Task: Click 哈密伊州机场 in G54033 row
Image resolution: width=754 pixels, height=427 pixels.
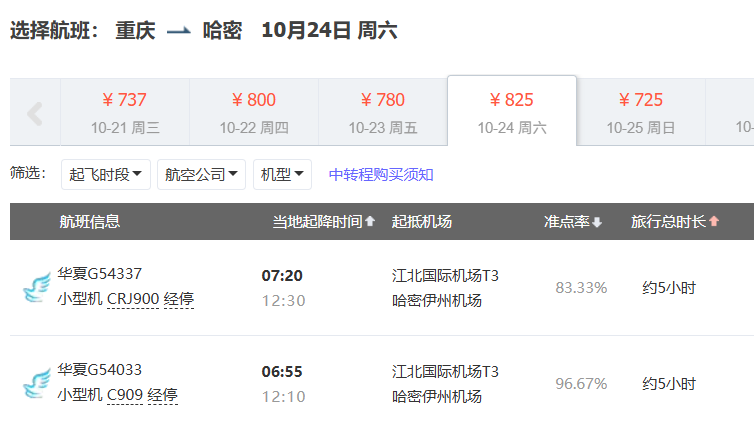Action: click(437, 397)
